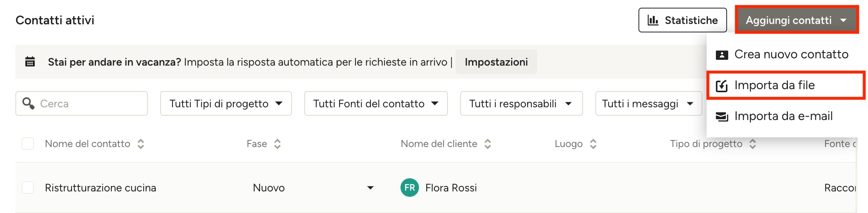
Task: Choose Importa da file option
Action: click(x=774, y=85)
